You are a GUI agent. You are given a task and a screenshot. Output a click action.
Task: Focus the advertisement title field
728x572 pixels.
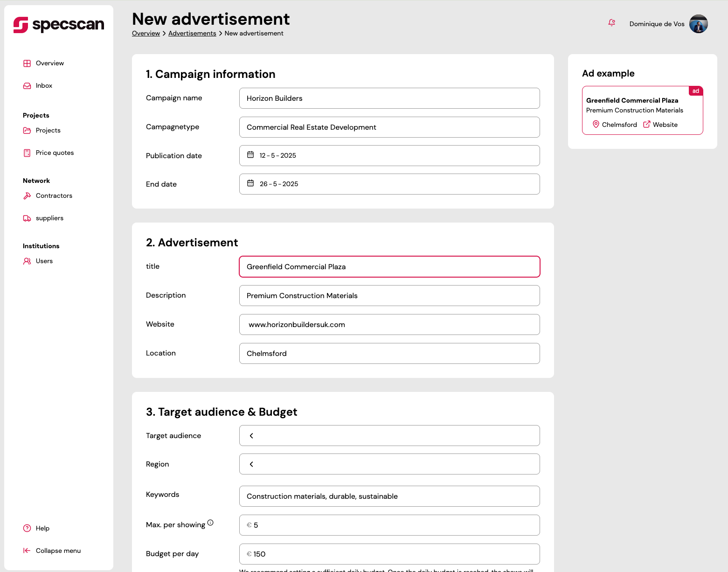click(389, 266)
